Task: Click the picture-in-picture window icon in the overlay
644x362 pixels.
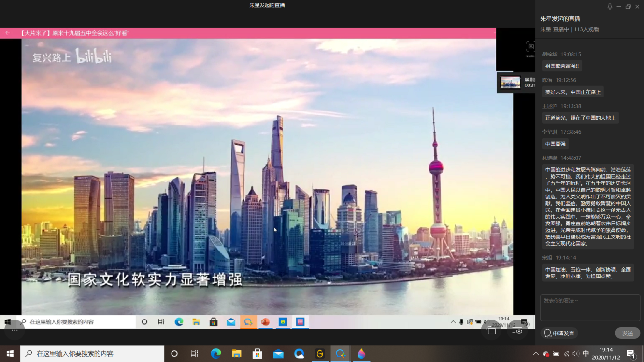Action: pyautogui.click(x=492, y=331)
